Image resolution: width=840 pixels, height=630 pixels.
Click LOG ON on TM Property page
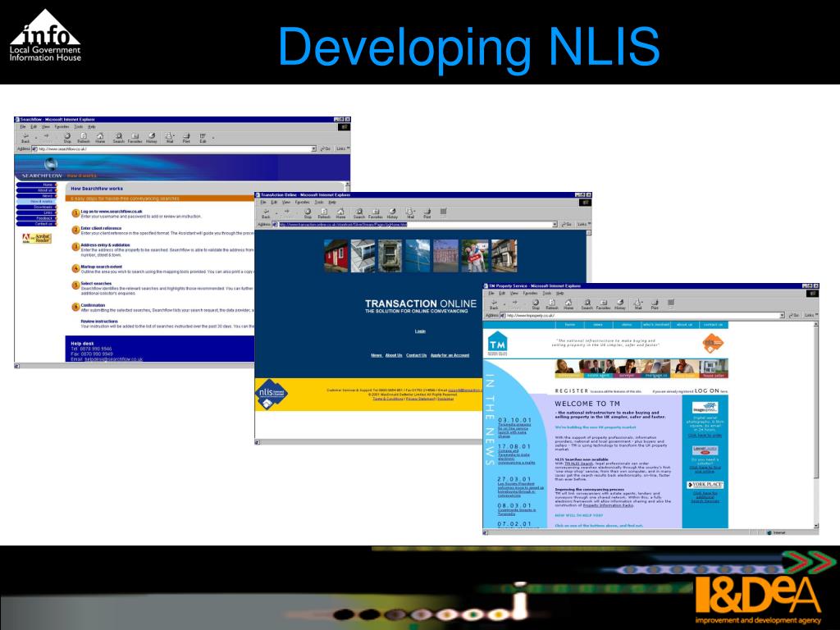pyautogui.click(x=706, y=391)
